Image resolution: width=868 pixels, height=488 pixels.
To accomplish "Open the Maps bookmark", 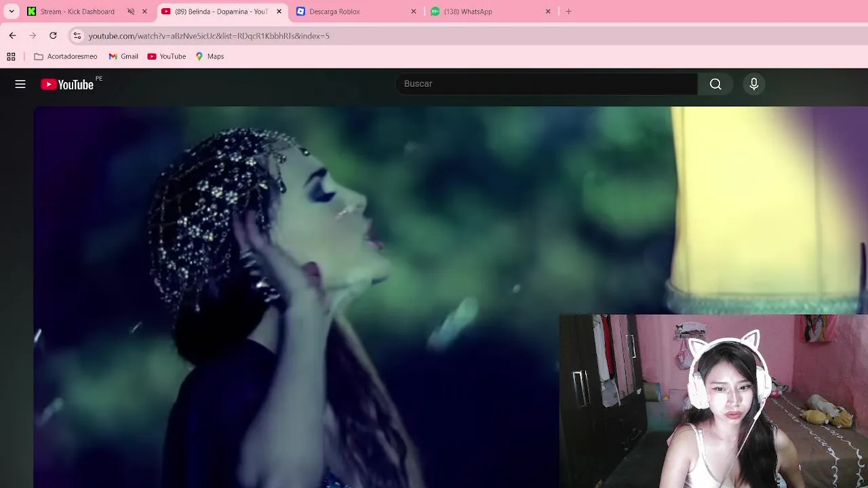I will coord(210,56).
